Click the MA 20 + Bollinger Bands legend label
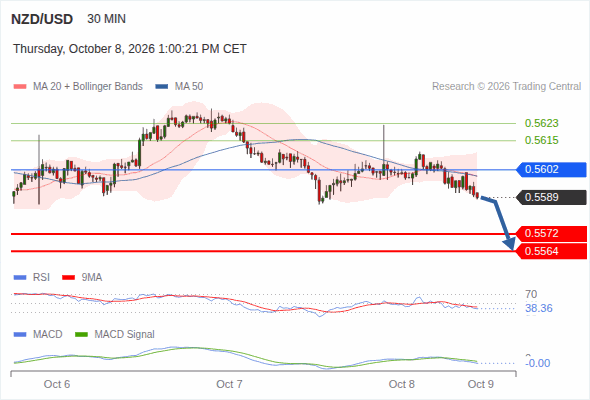The height and width of the screenshot is (400, 590). (x=88, y=87)
